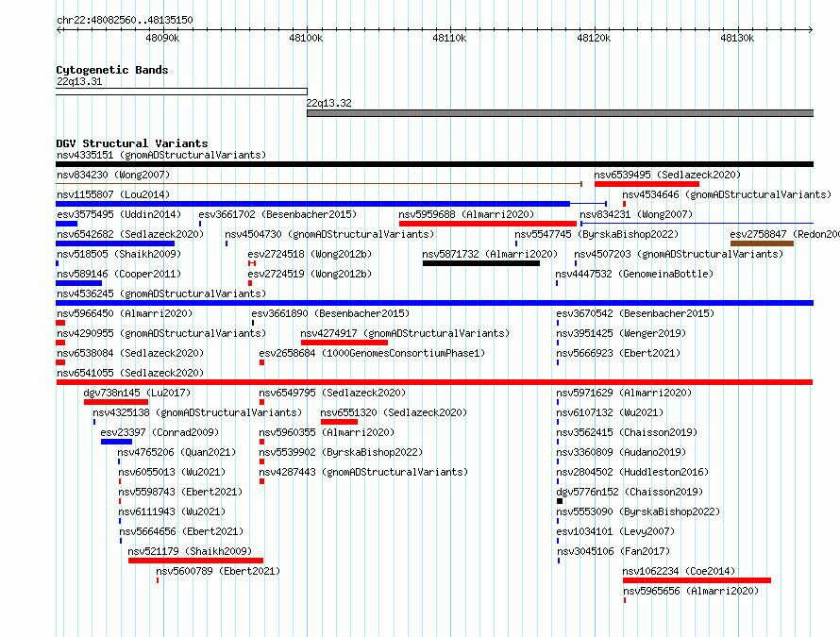Click the nsv6539495 (Sedlazeck2020) label

click(667, 175)
